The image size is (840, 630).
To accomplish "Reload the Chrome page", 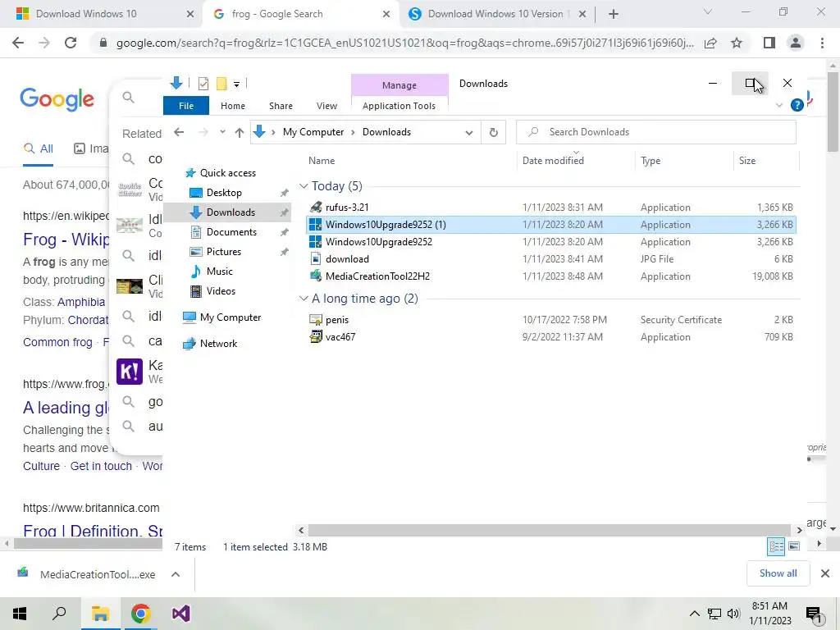I will tap(71, 43).
